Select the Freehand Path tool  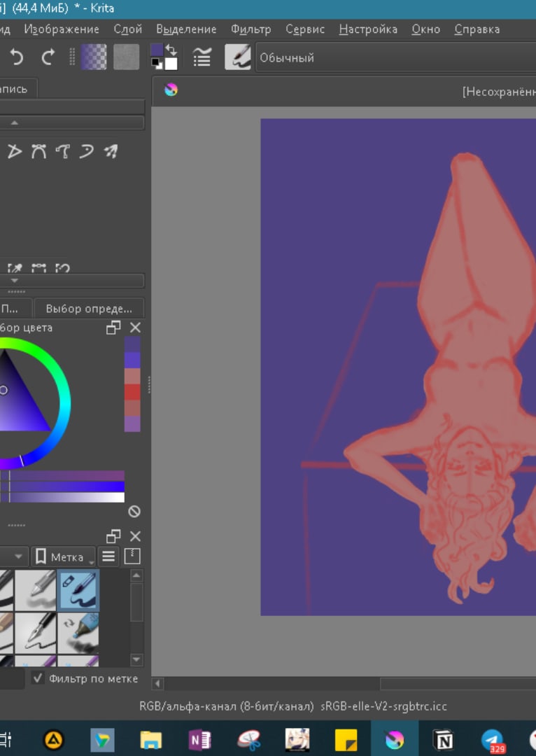[63, 151]
